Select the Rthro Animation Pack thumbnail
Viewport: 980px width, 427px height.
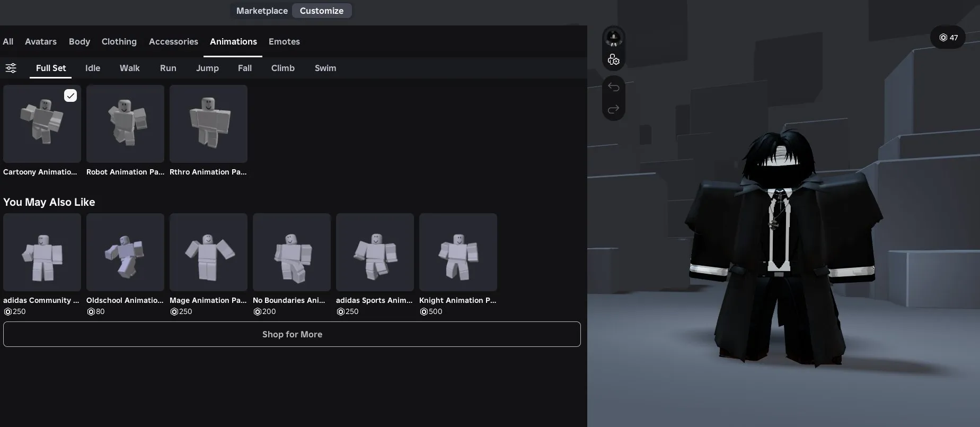tap(208, 124)
